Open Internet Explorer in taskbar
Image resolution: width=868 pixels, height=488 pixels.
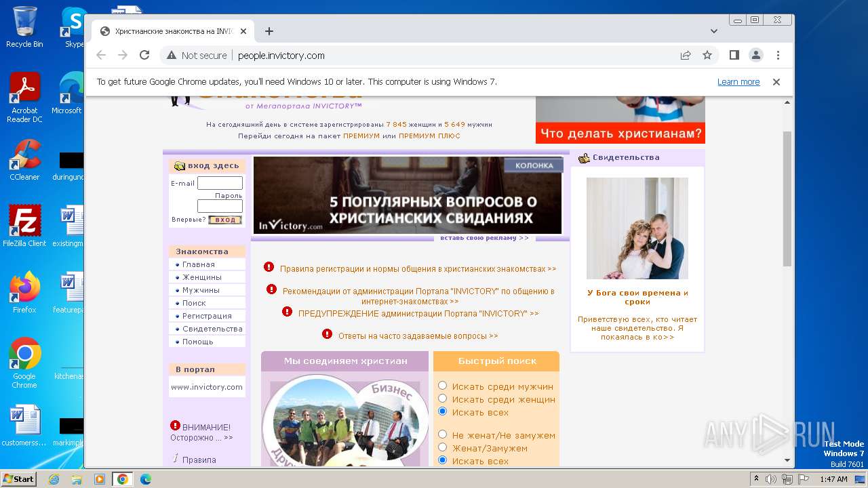(x=54, y=479)
